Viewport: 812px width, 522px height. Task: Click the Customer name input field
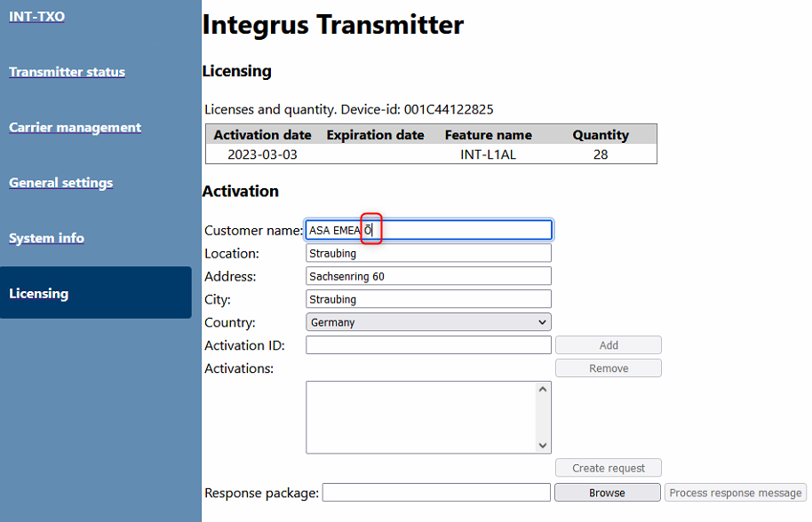point(428,230)
